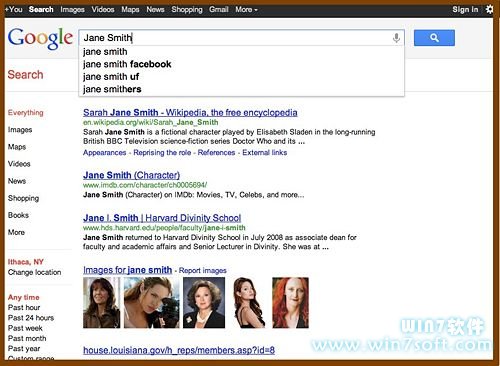Select Videos in the left sidebar
The width and height of the screenshot is (500, 366).
(19, 164)
